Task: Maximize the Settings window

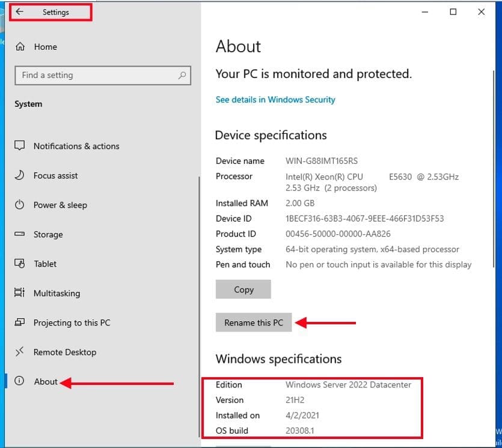Action: point(453,12)
